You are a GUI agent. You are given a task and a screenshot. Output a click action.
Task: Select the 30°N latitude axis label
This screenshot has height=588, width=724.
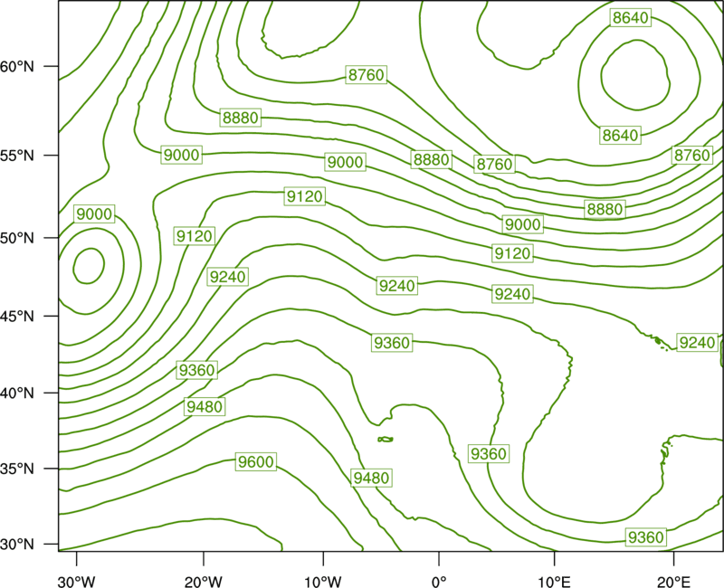[x=17, y=545]
